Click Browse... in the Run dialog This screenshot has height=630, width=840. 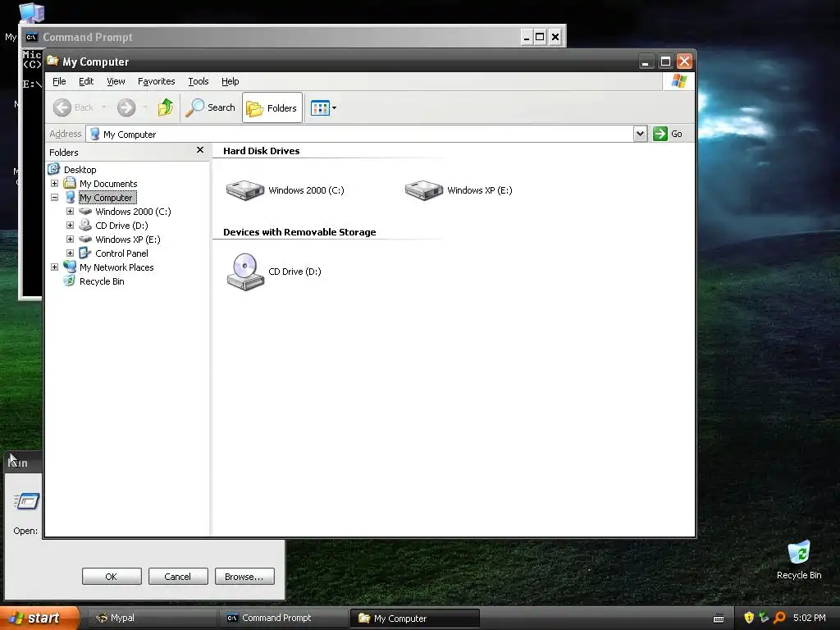click(x=244, y=577)
